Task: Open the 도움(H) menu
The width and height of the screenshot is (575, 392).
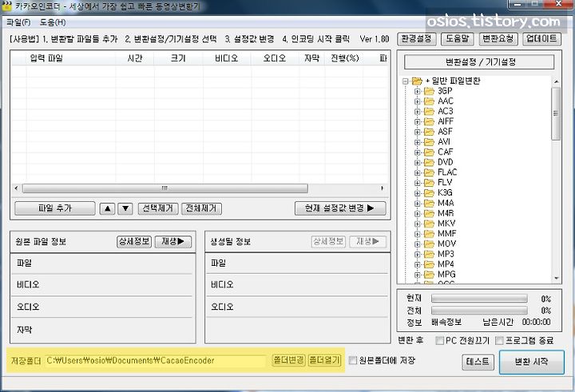Action: pyautogui.click(x=53, y=22)
